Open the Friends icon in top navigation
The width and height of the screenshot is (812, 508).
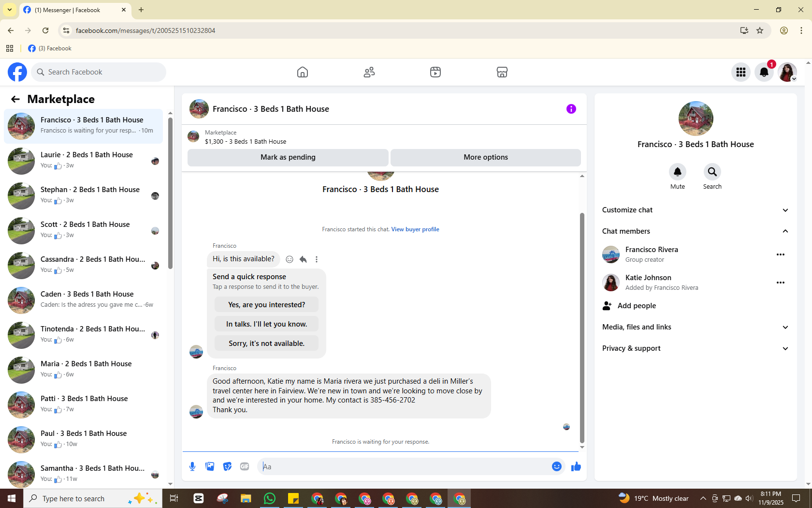click(x=369, y=72)
